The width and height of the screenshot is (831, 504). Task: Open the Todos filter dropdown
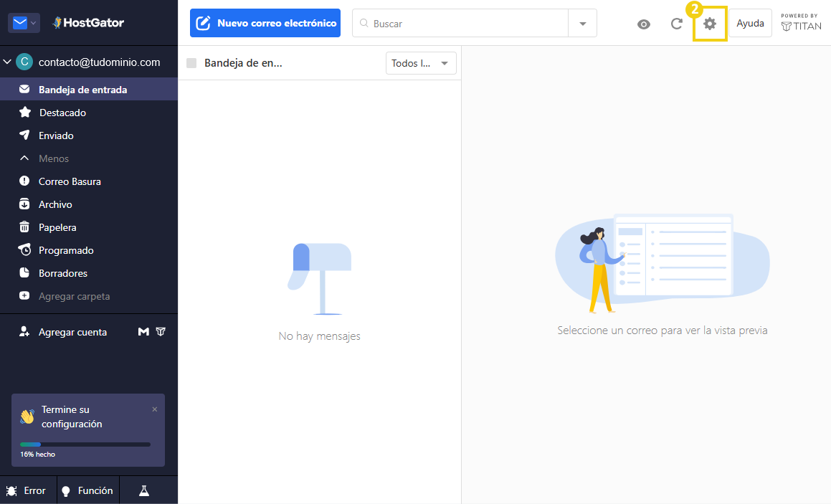click(421, 63)
